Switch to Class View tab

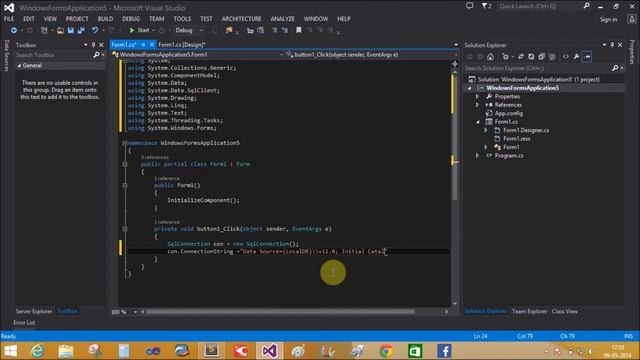pos(565,311)
